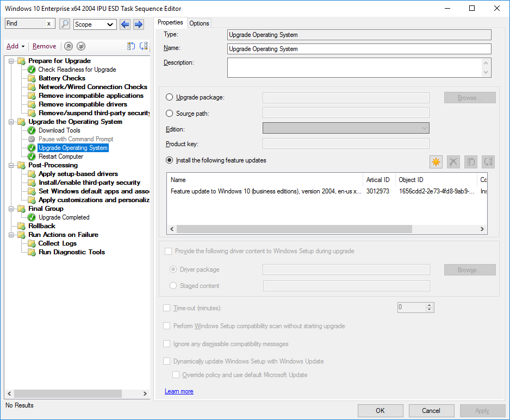Select Apply customizations and personalization group
The width and height of the screenshot is (510, 420).
coord(94,200)
